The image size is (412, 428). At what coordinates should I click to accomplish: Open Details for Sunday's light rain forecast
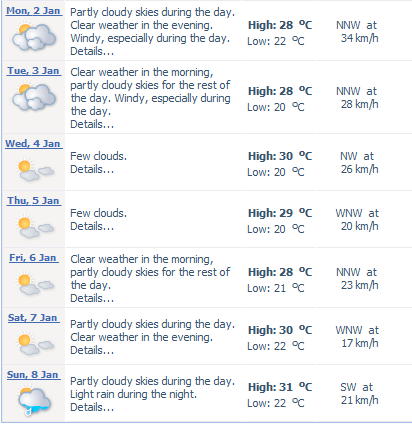92,407
